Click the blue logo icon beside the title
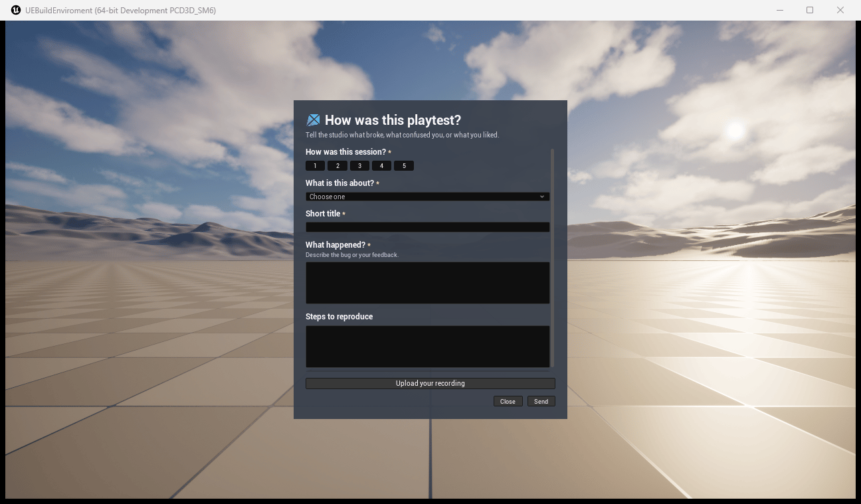The image size is (861, 504). 313,120
